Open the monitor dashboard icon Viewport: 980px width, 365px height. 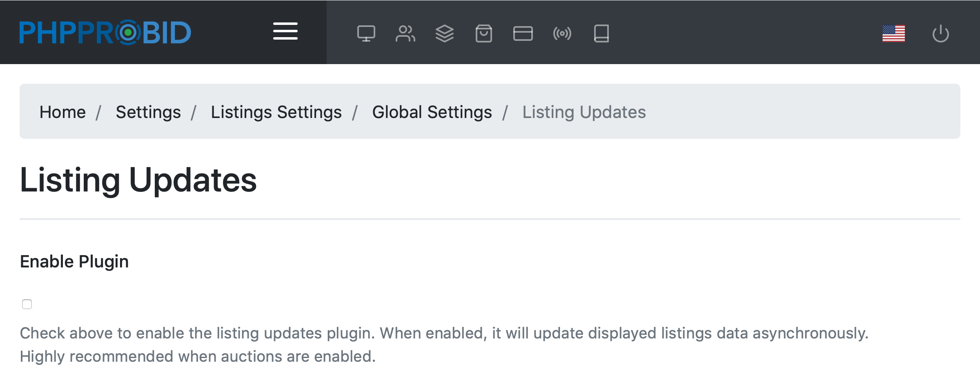click(x=366, y=33)
